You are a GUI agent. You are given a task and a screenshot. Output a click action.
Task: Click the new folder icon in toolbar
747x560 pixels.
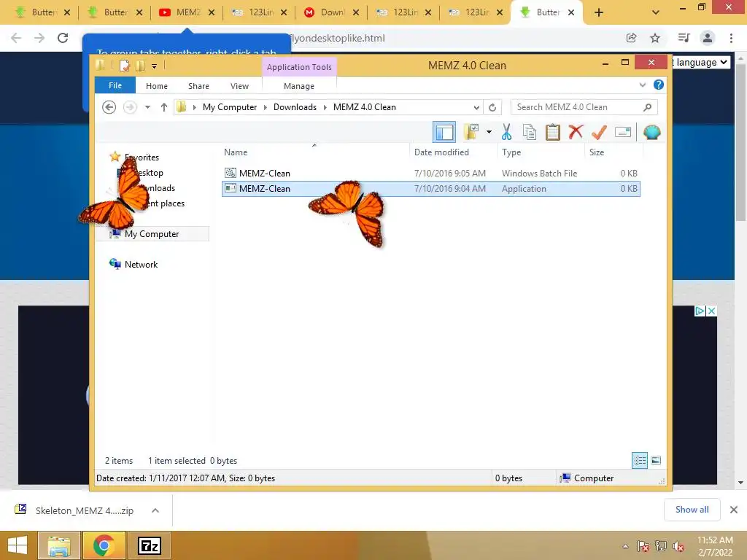(472, 133)
